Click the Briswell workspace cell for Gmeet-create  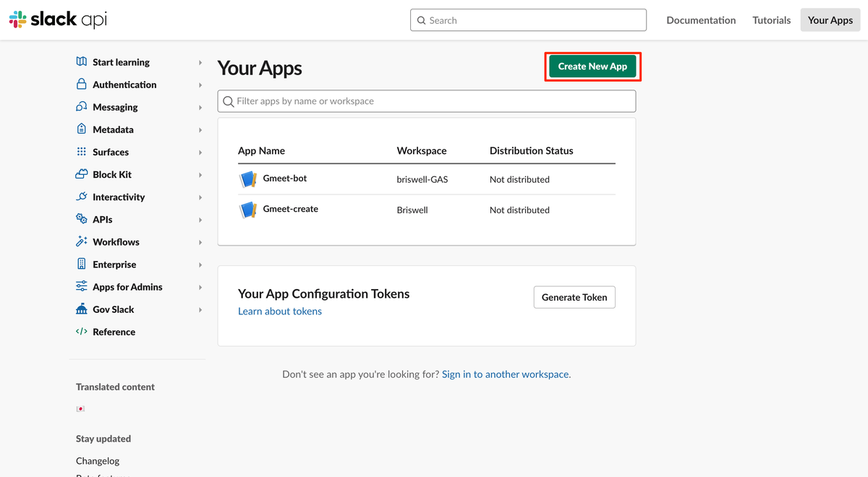point(412,210)
